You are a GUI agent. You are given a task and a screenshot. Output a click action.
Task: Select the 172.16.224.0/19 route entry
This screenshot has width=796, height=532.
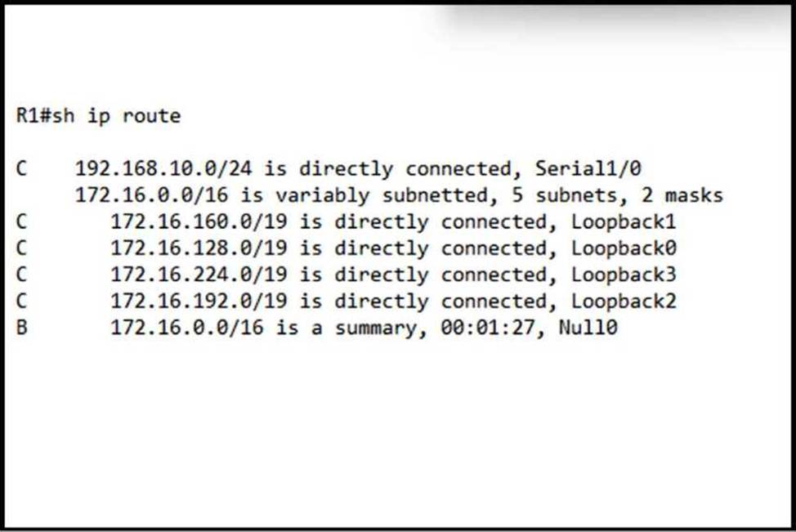coord(199,275)
